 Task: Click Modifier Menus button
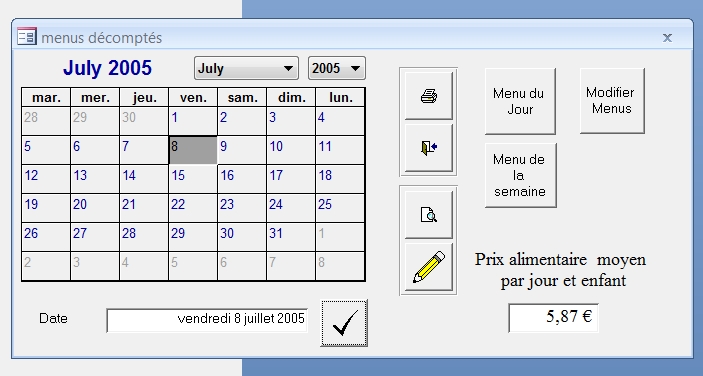[x=612, y=101]
